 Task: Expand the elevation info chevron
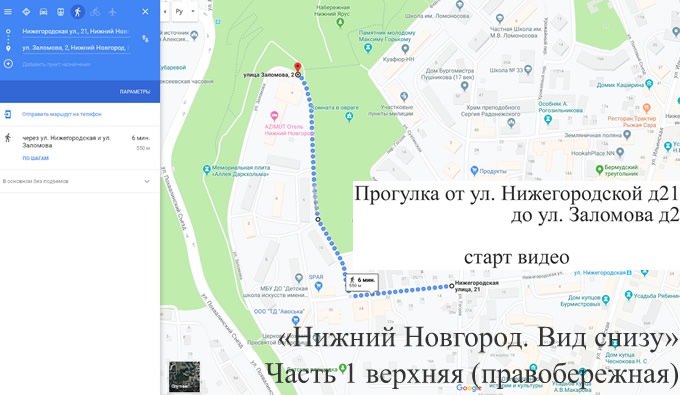[x=147, y=181]
